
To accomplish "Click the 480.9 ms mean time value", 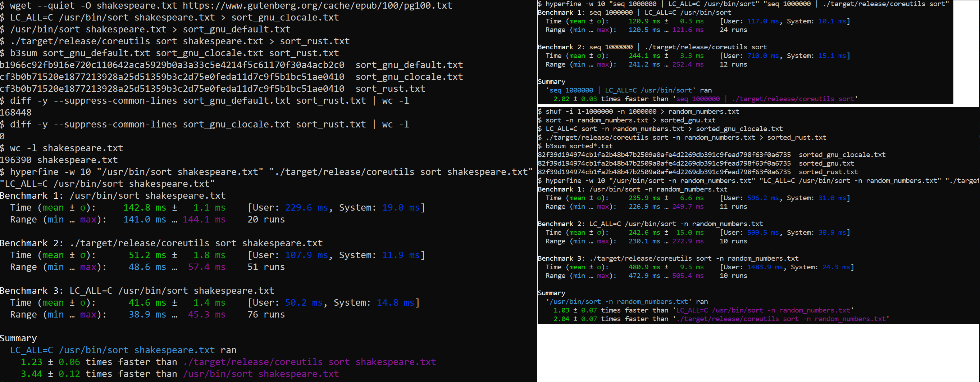I will pyautogui.click(x=644, y=268).
